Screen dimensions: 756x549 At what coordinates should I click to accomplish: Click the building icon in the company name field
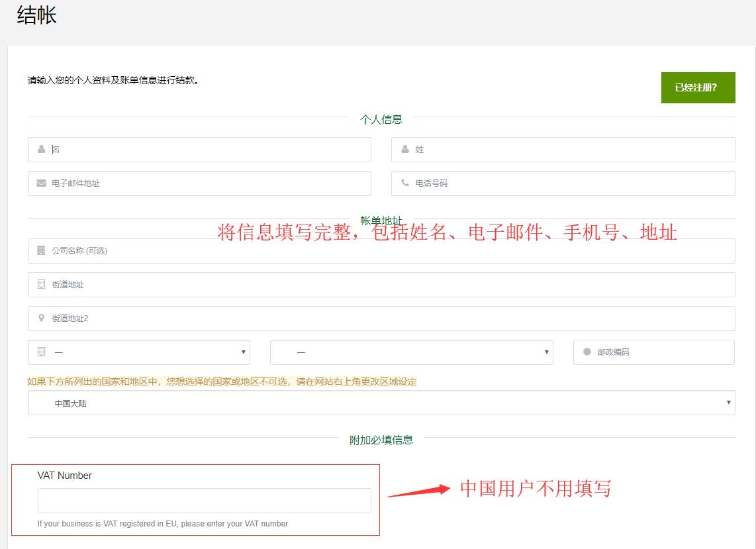click(42, 250)
